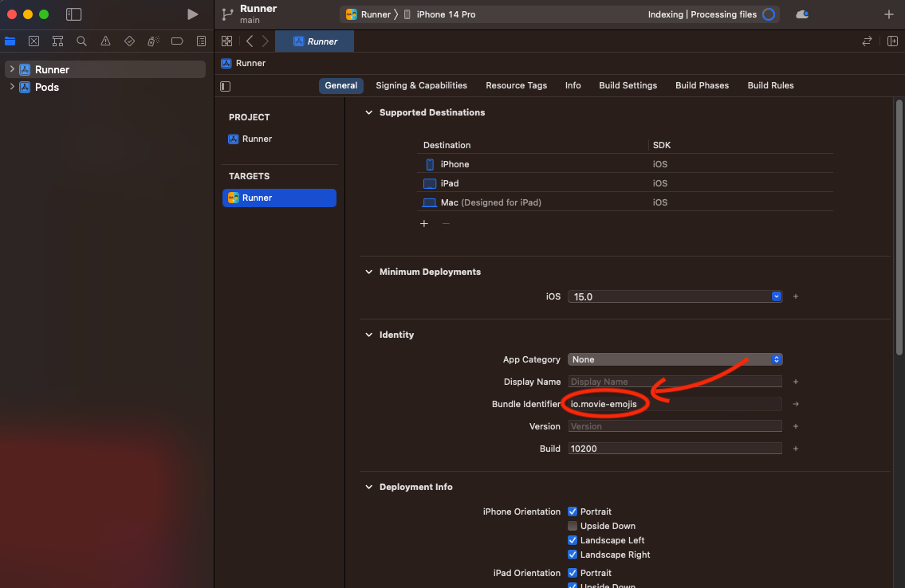Switch to Signing & Capabilities tab
905x588 pixels.
pos(421,85)
